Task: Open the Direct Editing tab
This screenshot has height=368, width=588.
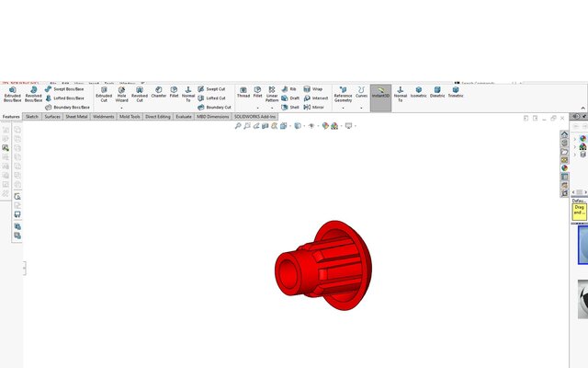Action: (x=157, y=117)
